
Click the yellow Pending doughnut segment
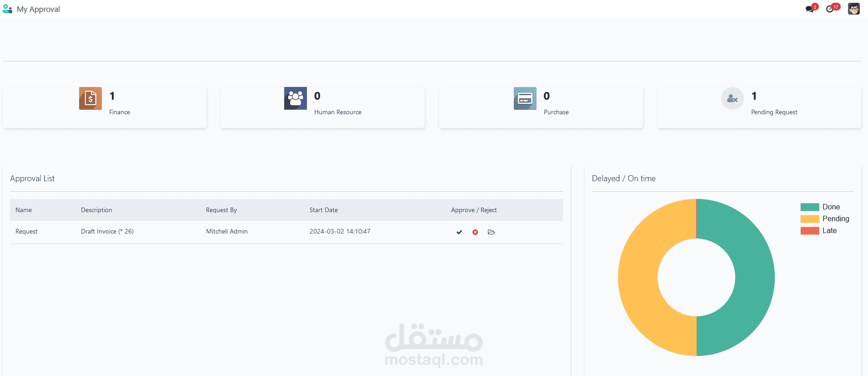click(x=638, y=278)
